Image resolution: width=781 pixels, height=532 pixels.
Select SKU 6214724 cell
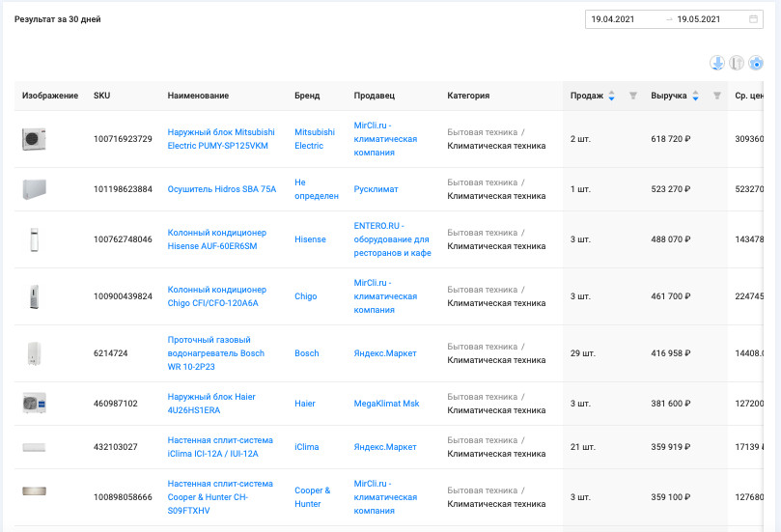(111, 353)
